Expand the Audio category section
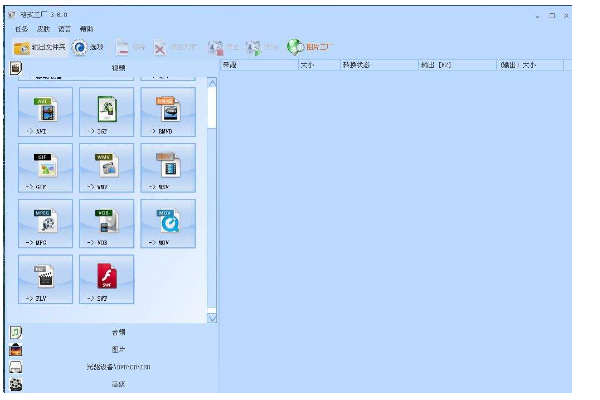This screenshot has height=400, width=600. pos(118,331)
